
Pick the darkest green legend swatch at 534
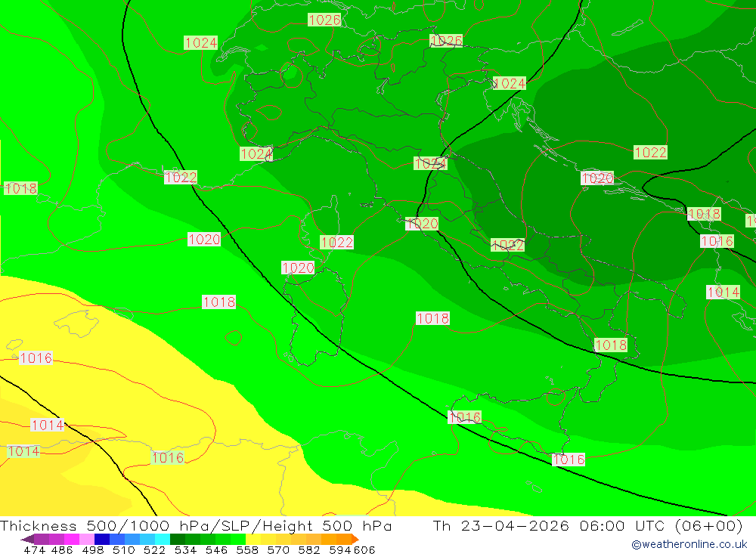point(178,539)
